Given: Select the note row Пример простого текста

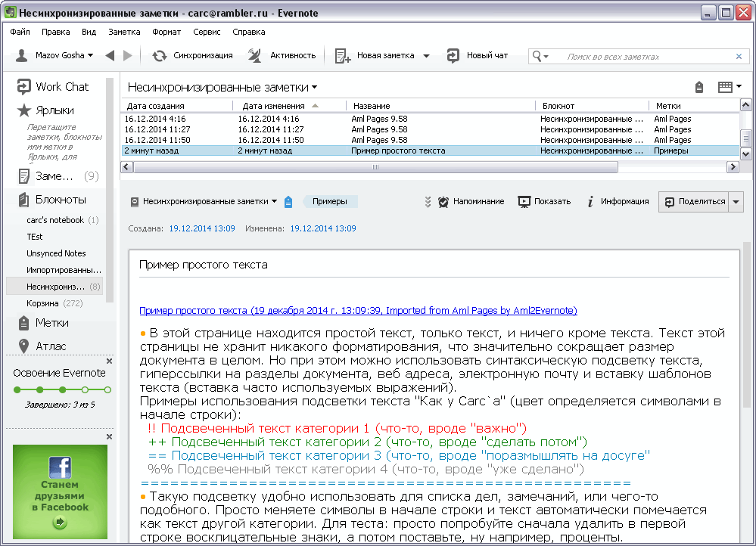Looking at the screenshot, I should pos(430,150).
